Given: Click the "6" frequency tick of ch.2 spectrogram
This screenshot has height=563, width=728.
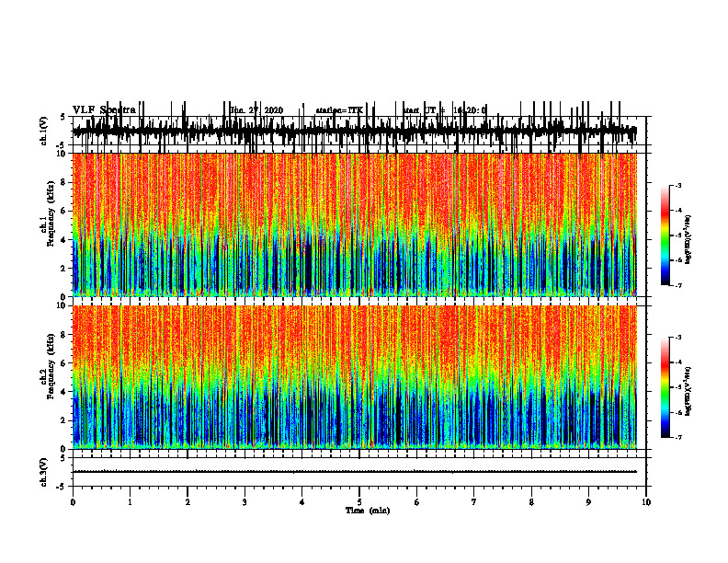Looking at the screenshot, I should coord(64,363).
